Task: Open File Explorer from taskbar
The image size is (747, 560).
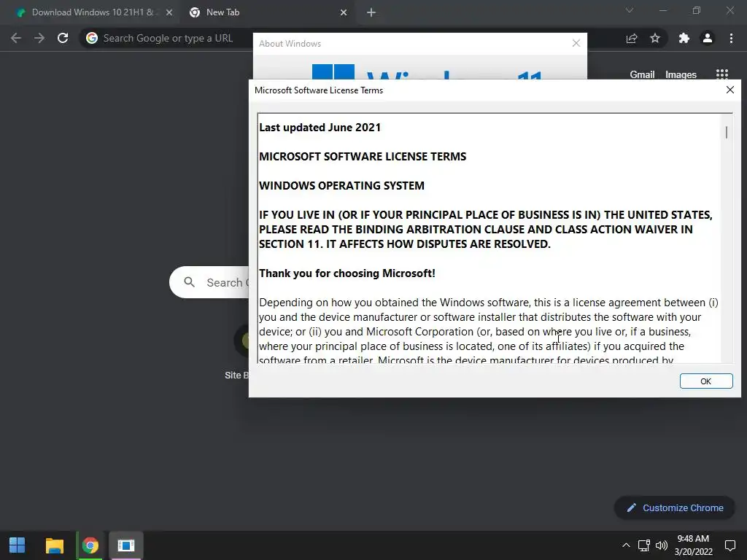Action: coord(54,545)
